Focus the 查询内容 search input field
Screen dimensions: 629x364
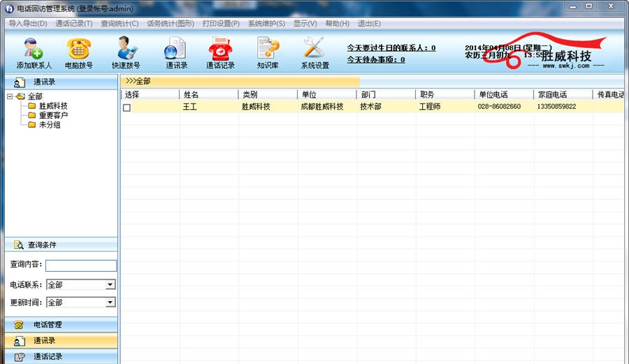tap(81, 265)
